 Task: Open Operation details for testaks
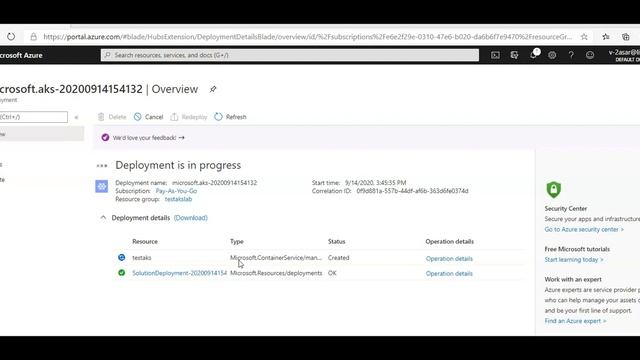449,258
